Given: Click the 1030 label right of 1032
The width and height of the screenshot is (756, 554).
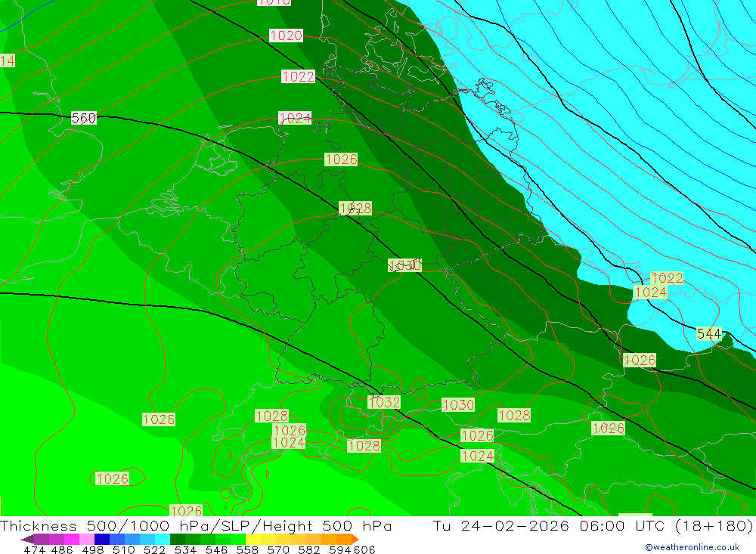Looking at the screenshot, I should point(458,405).
